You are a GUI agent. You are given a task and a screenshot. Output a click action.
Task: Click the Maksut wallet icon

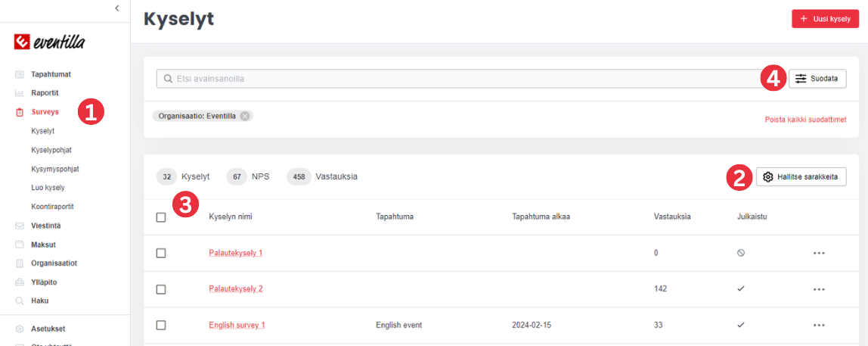pyautogui.click(x=20, y=245)
